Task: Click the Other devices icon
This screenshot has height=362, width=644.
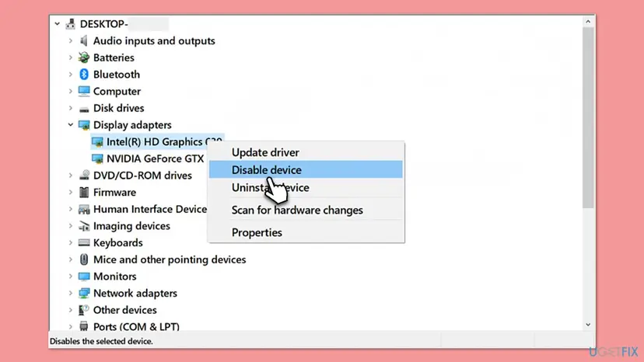Action: 84,310
